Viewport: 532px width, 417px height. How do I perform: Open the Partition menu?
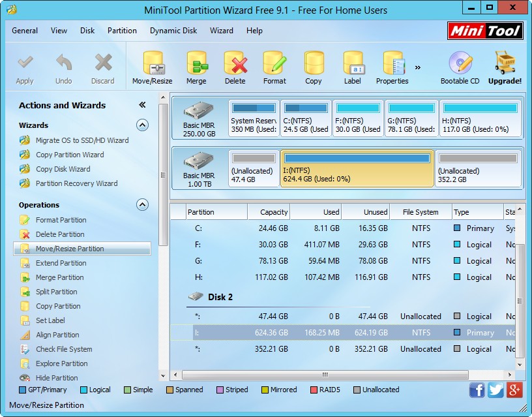click(122, 31)
